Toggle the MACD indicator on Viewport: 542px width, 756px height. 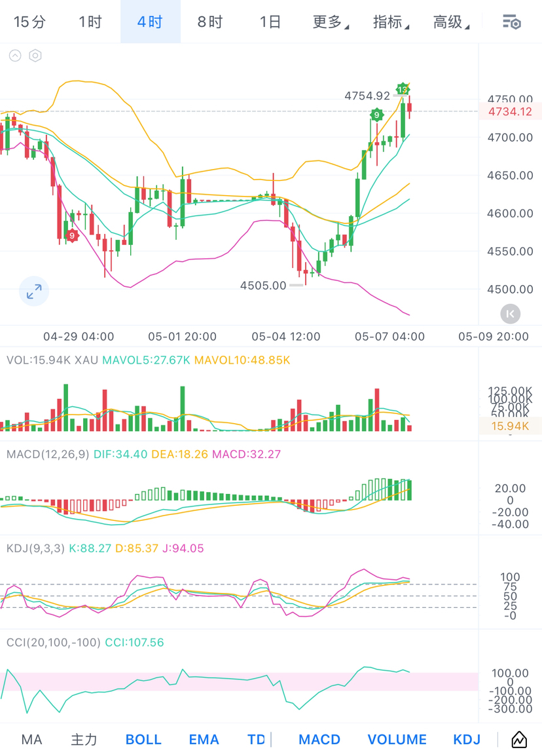pos(319,739)
